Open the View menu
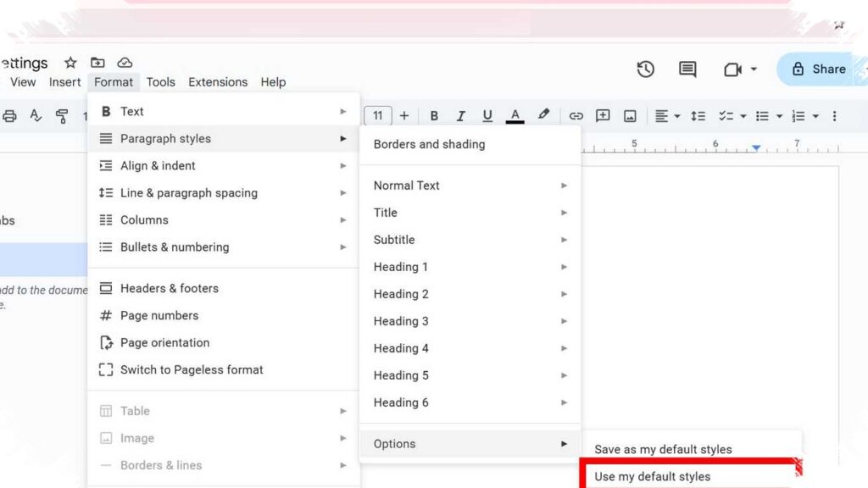868x488 pixels. tap(23, 82)
